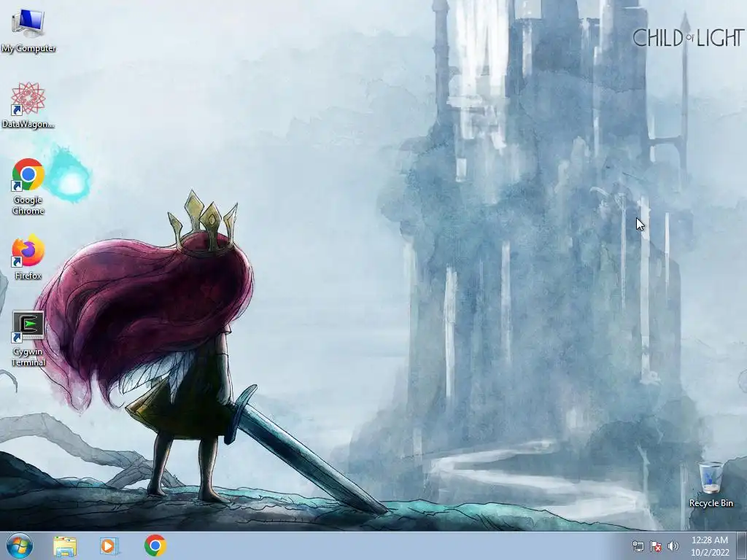Open the network status tray icon

pyautogui.click(x=638, y=546)
